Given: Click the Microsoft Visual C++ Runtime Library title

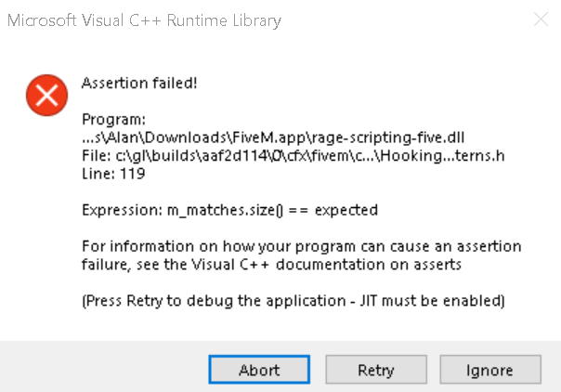Looking at the screenshot, I should click(x=144, y=20).
